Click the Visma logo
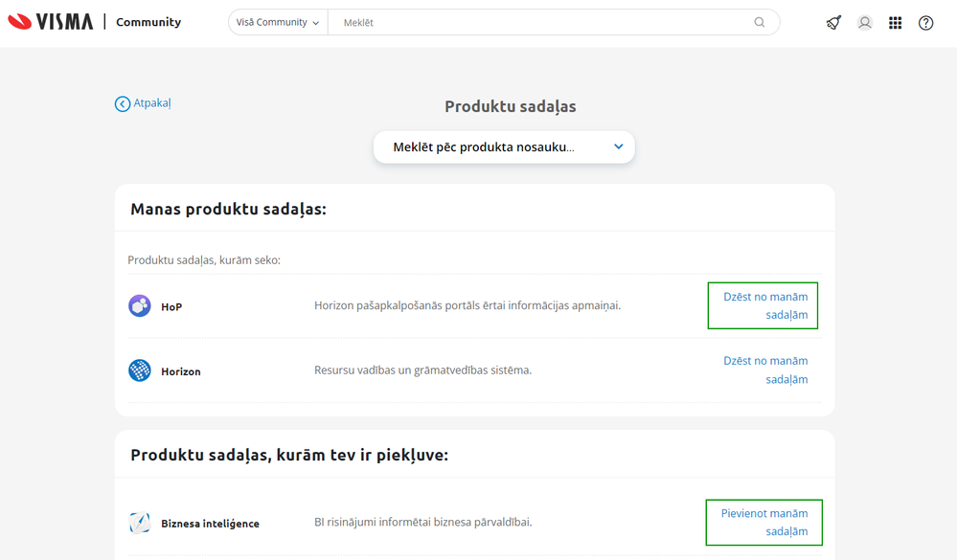 [50, 22]
